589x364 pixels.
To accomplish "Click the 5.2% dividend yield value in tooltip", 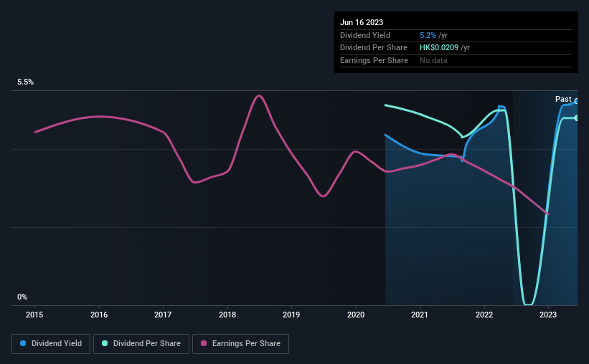I will tap(428, 34).
